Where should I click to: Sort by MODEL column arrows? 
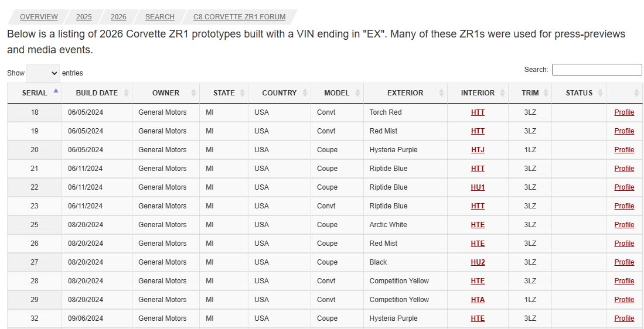pyautogui.click(x=357, y=93)
